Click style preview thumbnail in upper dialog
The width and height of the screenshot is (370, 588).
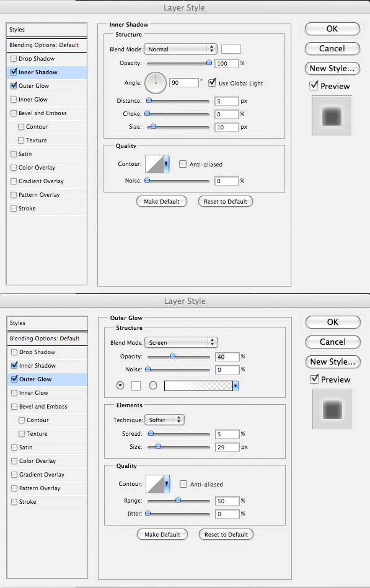click(x=332, y=116)
